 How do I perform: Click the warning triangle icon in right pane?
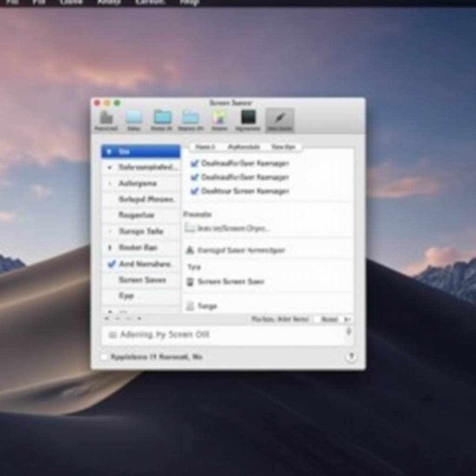(190, 250)
